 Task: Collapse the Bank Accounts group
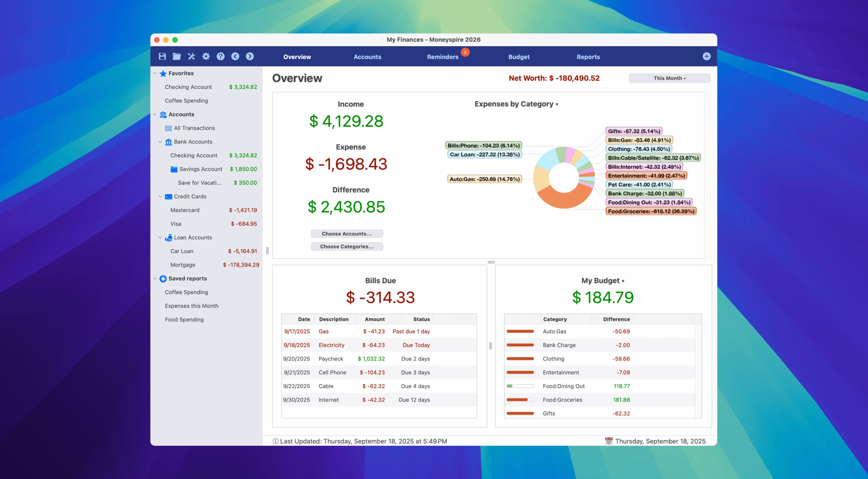[x=160, y=142]
